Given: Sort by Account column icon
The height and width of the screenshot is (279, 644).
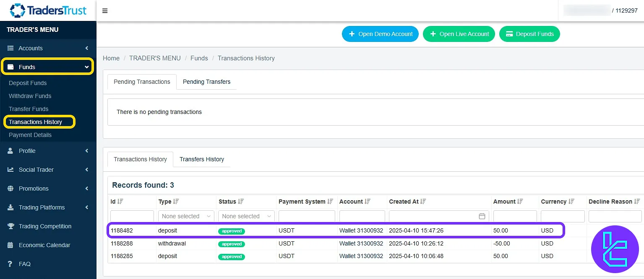Looking at the screenshot, I should pyautogui.click(x=368, y=201).
